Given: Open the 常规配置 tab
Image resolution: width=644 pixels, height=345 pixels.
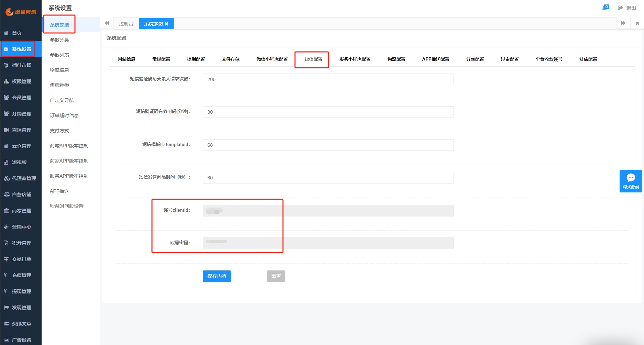Looking at the screenshot, I should pos(161,59).
